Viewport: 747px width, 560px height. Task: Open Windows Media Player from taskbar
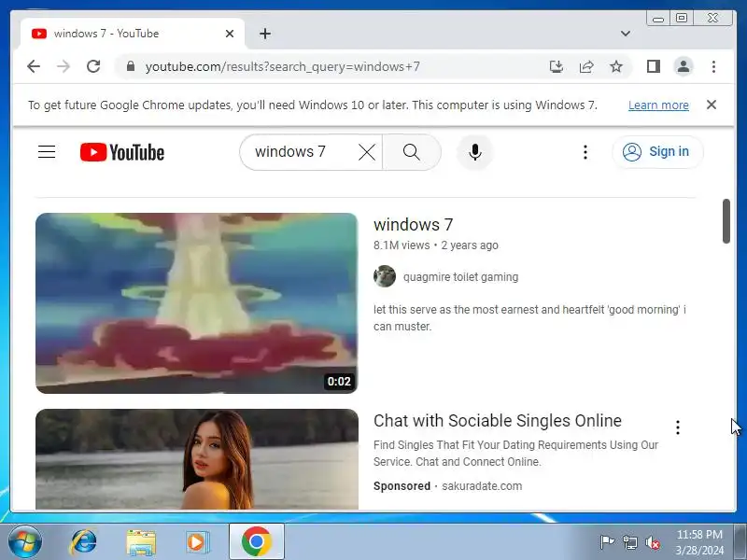[x=197, y=542]
